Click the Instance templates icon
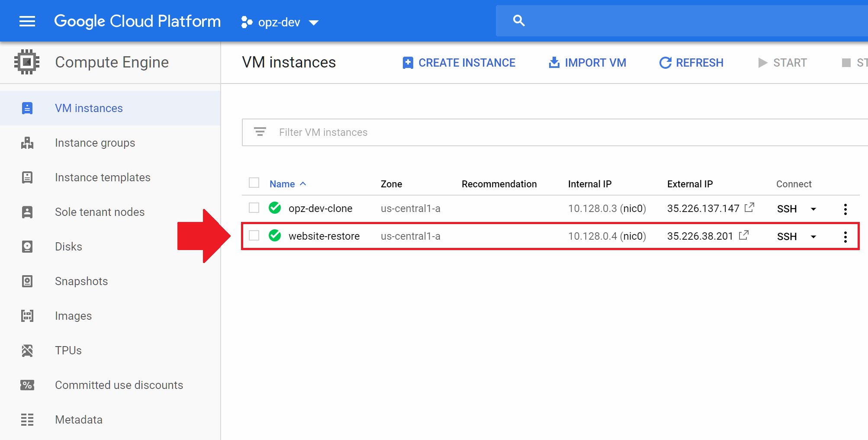 click(x=27, y=177)
